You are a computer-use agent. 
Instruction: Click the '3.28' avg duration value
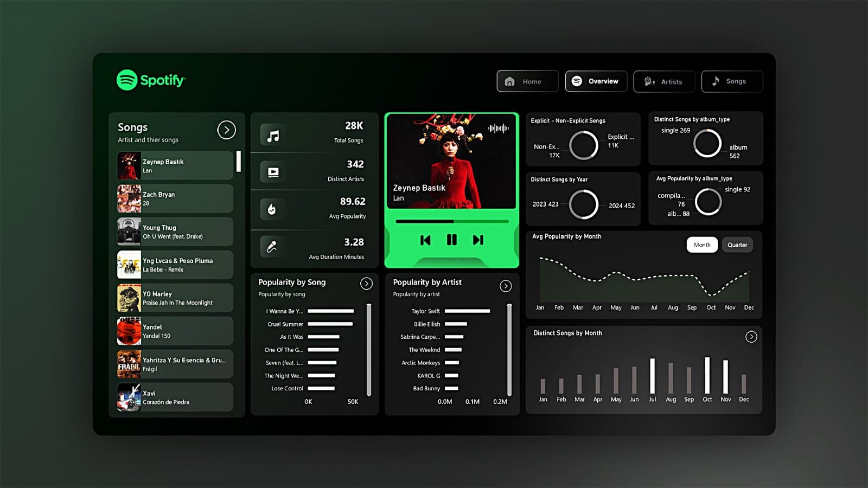(x=354, y=242)
